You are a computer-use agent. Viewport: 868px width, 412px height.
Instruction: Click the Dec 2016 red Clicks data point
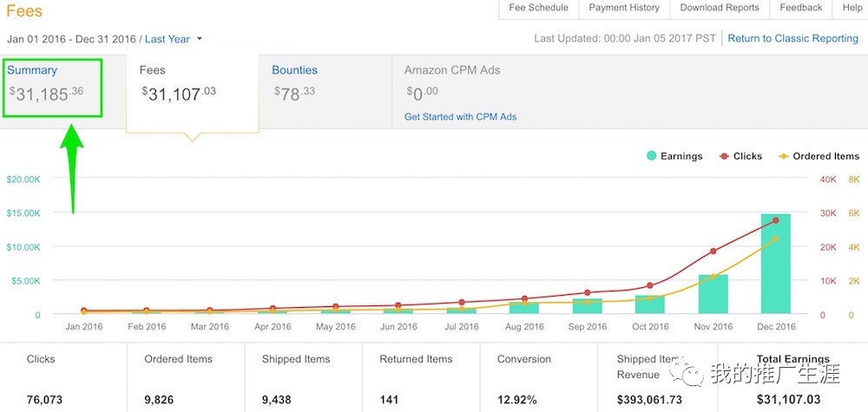[x=775, y=221]
